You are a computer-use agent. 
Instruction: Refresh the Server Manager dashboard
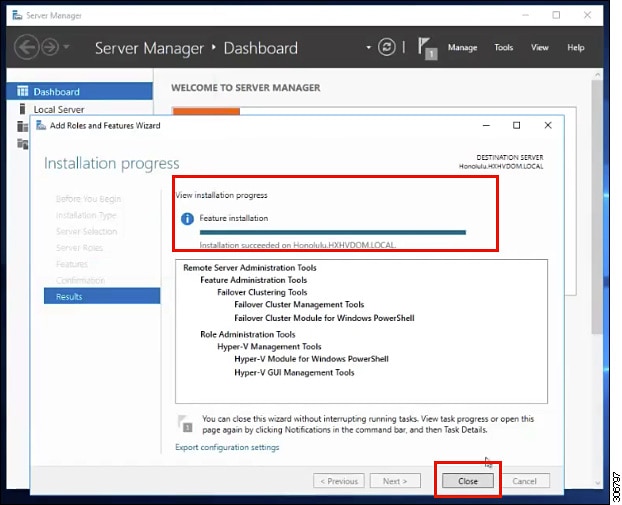(x=387, y=47)
